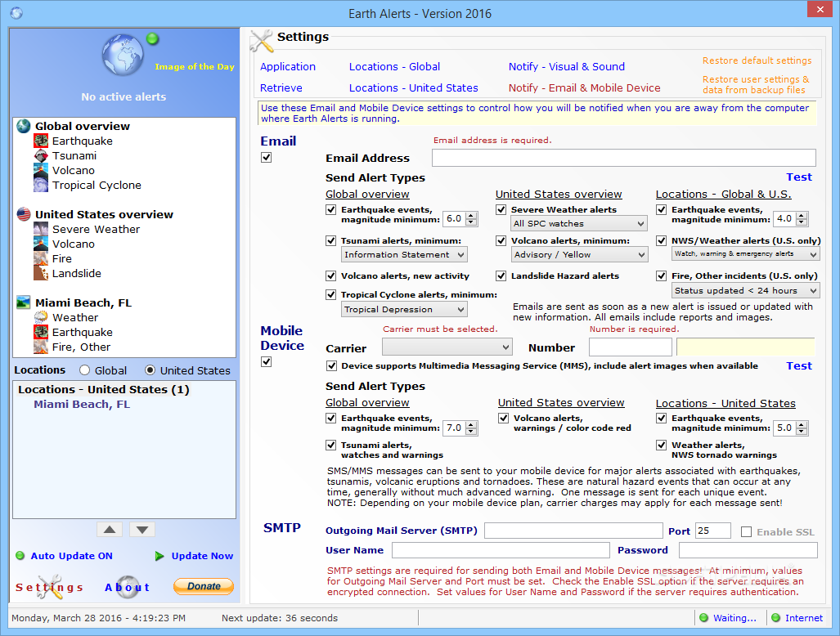The image size is (840, 636).
Task: Adjust Locations earthquake magnitude 4.0 stepper
Action: (x=802, y=218)
